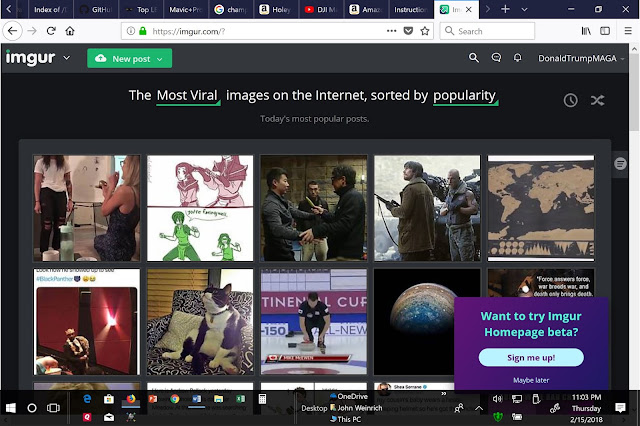Click the volume speaker tray icon
The width and height of the screenshot is (640, 426).
[497, 399]
